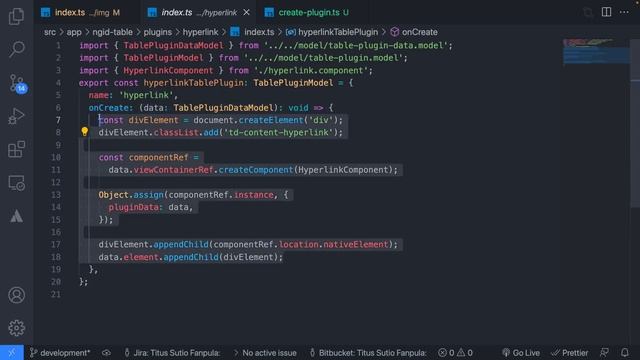This screenshot has width=640, height=360.
Task: Click the Bitbucket: Titus Sutio Fanpula status item
Action: pyautogui.click(x=368, y=353)
